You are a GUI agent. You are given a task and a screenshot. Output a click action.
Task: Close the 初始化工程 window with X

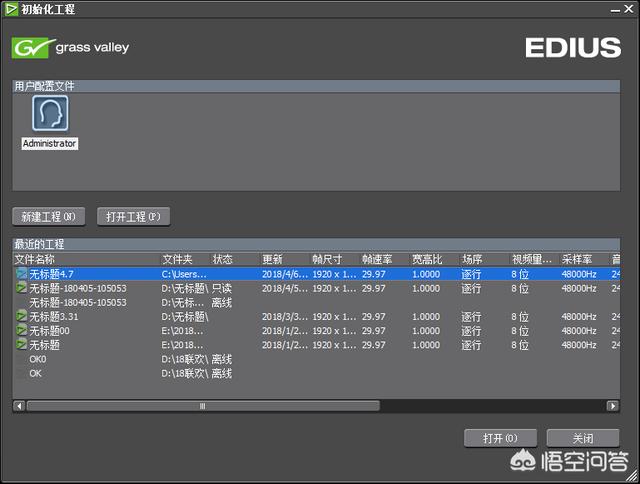(629, 9)
